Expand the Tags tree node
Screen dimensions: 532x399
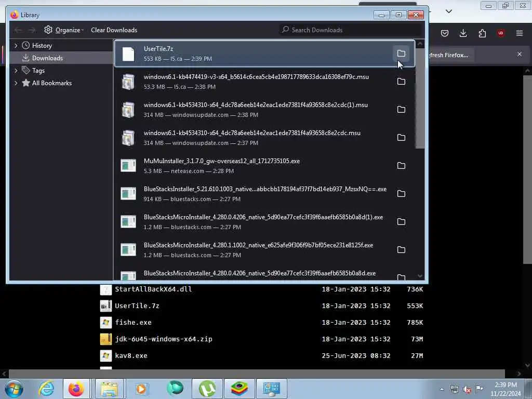click(16, 71)
